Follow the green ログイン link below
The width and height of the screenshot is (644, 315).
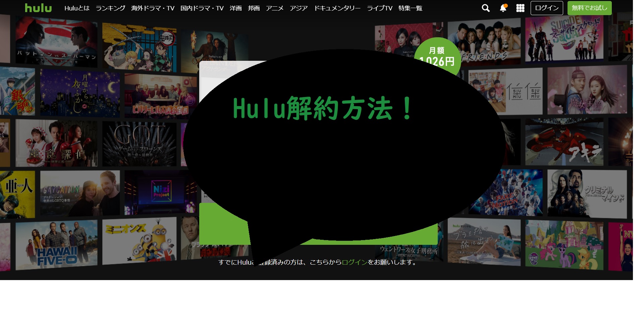(x=355, y=262)
